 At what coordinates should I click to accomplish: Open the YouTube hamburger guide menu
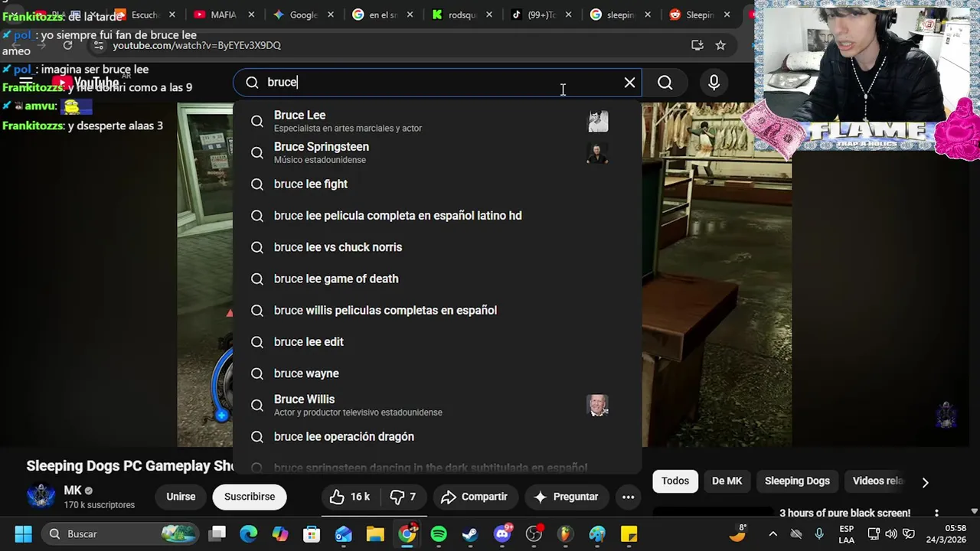[25, 83]
